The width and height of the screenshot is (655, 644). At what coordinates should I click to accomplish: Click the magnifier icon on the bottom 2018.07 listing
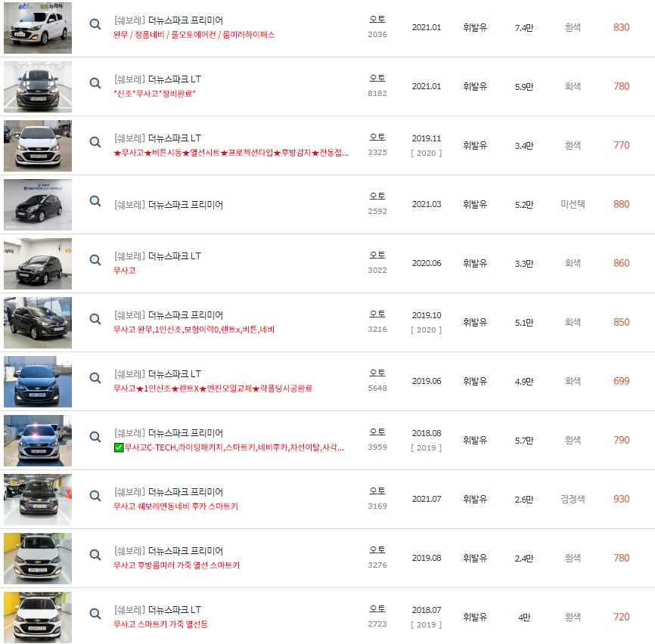point(95,617)
